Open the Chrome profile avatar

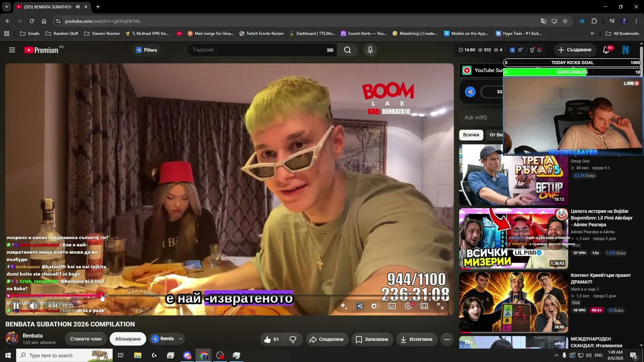(x=624, y=21)
